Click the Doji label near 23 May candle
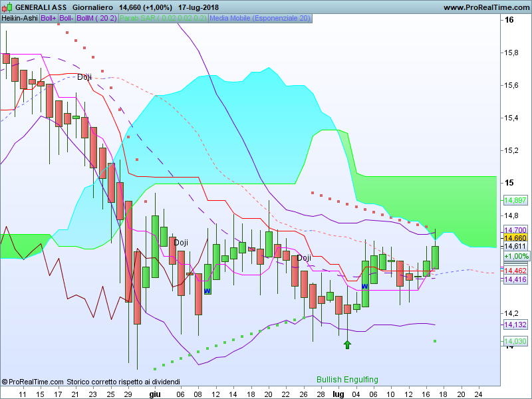 84,77
